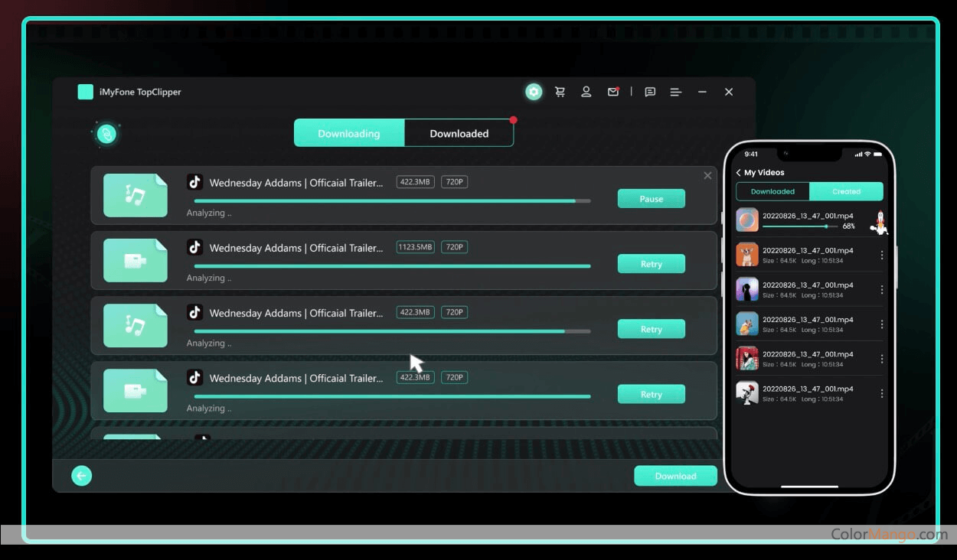
Task: Tap the woman-in-red thumbnail on the phone
Action: tap(747, 358)
